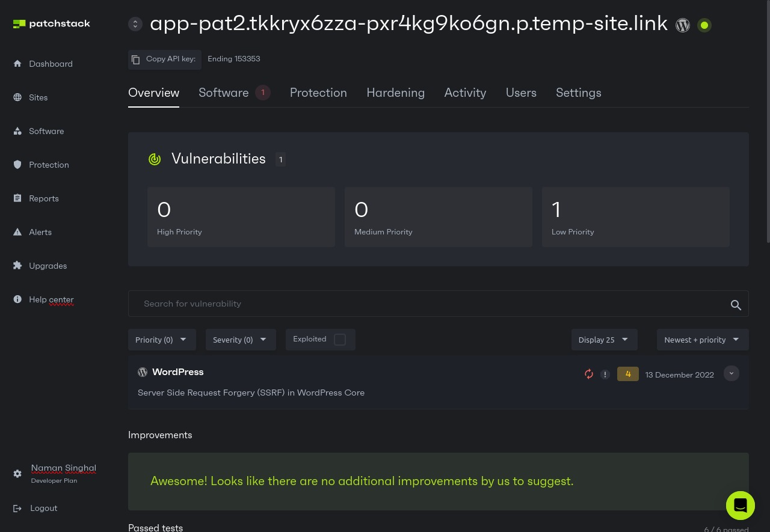Image resolution: width=770 pixels, height=532 pixels.
Task: Change sorting with the Newest + priority dropdown
Action: click(702, 340)
